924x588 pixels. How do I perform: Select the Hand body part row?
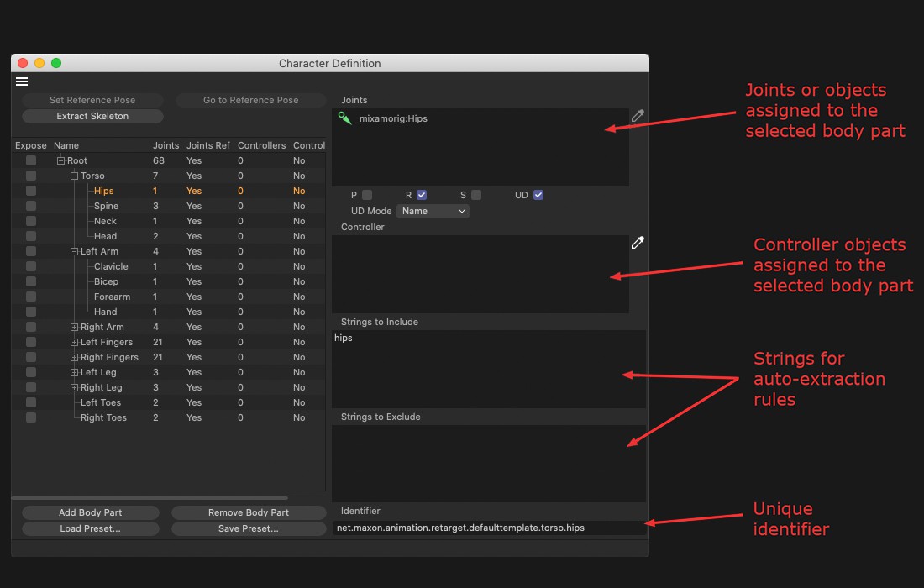[169, 312]
